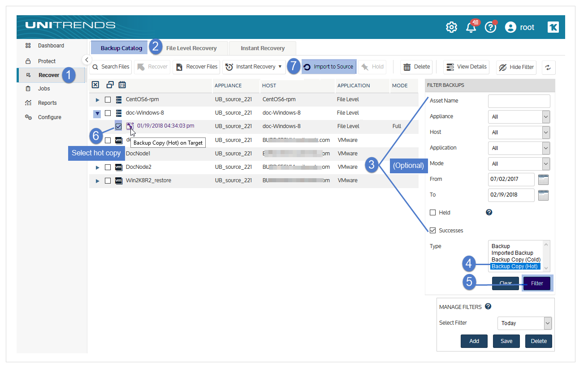Collapse the doc-Windows-8 row

tap(97, 113)
